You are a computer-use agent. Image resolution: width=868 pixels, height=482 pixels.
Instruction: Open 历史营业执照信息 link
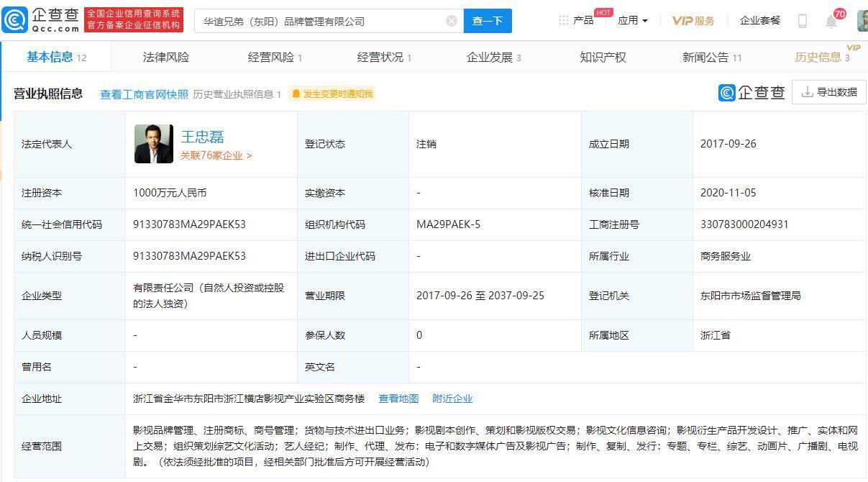[237, 94]
